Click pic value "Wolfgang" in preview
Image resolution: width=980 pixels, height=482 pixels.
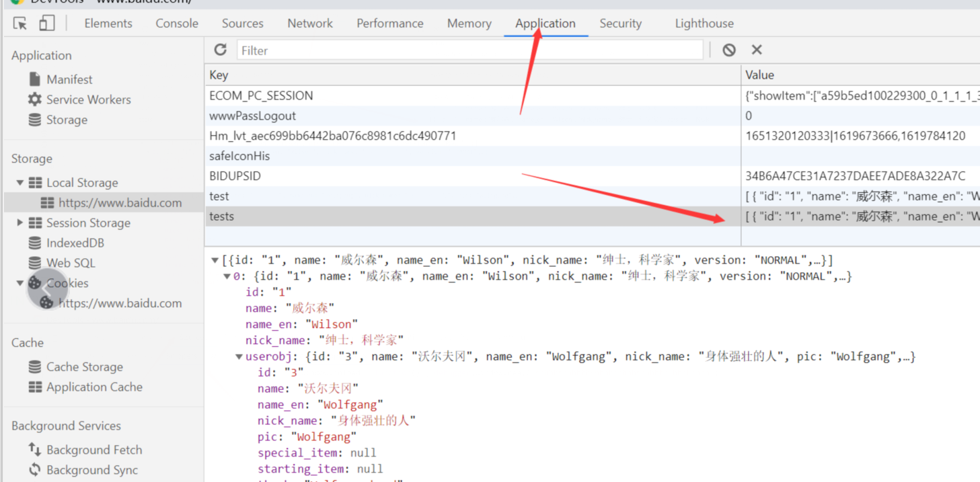click(324, 437)
